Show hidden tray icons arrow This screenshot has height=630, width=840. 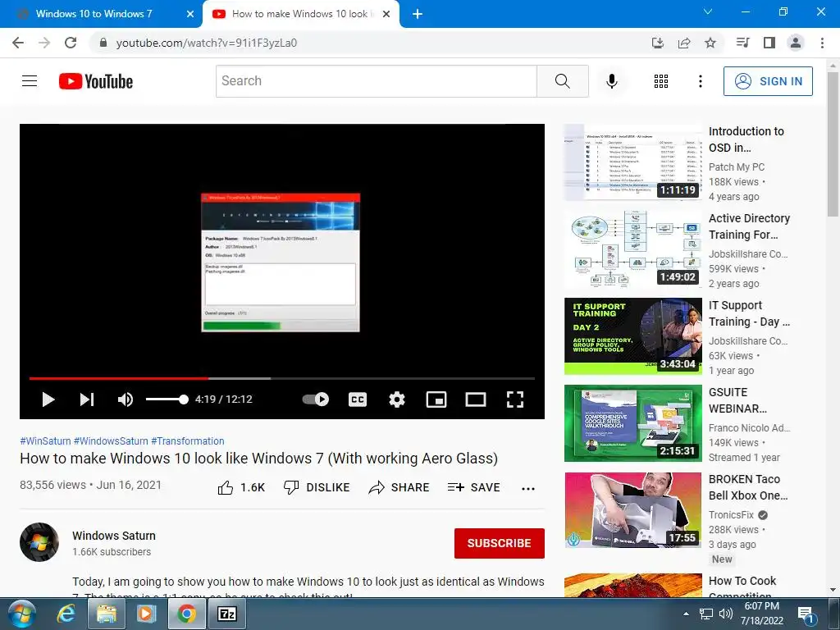tap(687, 614)
